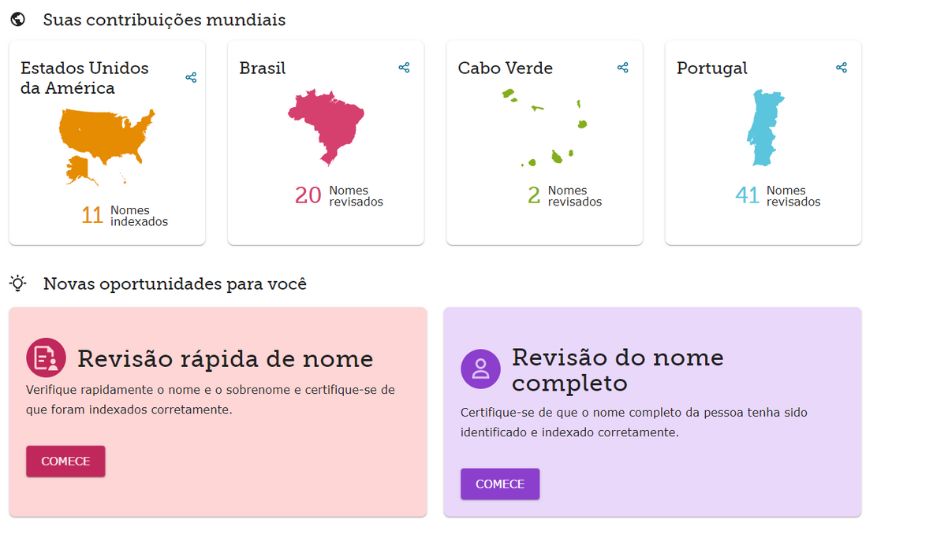Image resolution: width=948 pixels, height=542 pixels.
Task: Click share icon on Cabo Verde card
Action: pos(623,67)
